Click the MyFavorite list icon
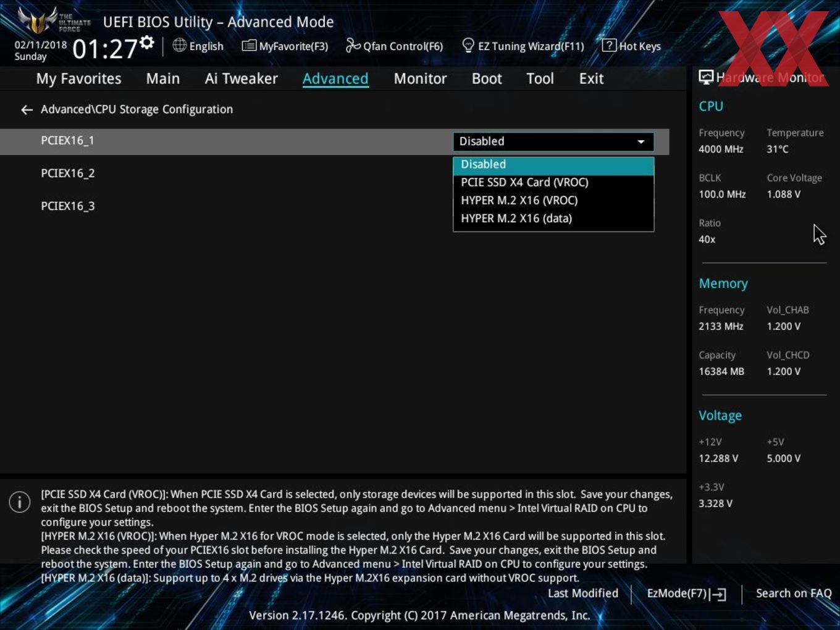840x630 pixels. pyautogui.click(x=249, y=46)
